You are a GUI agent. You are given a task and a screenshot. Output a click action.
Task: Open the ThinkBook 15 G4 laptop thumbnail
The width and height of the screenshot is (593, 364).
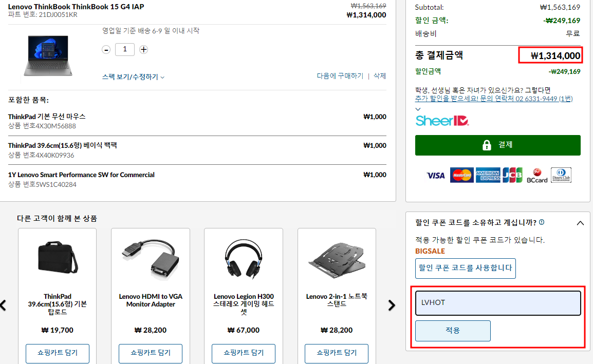(x=48, y=55)
